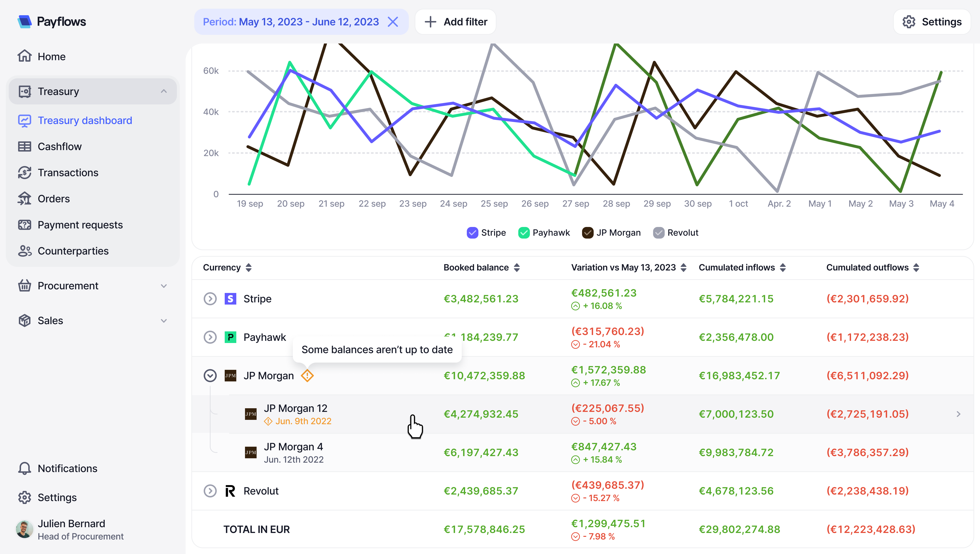Open Notifications in the sidebar
The width and height of the screenshot is (980, 554).
[x=93, y=468]
